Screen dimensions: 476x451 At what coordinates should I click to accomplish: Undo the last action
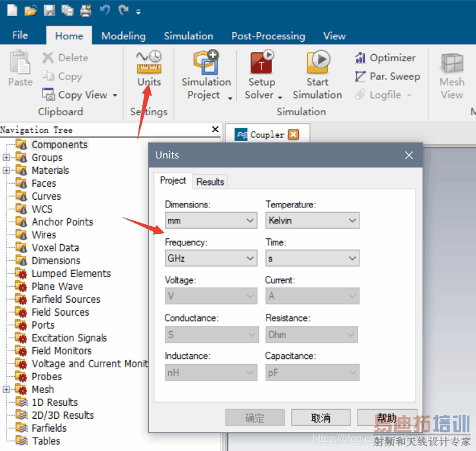105,10
